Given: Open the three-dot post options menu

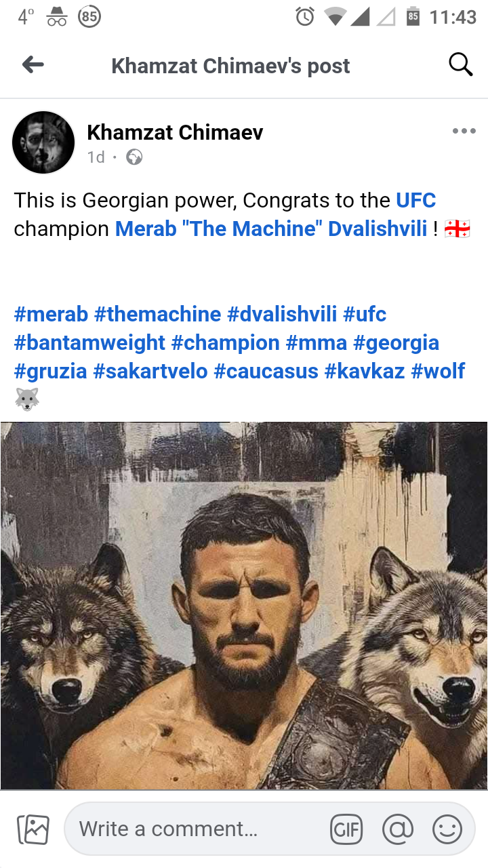Looking at the screenshot, I should click(464, 132).
